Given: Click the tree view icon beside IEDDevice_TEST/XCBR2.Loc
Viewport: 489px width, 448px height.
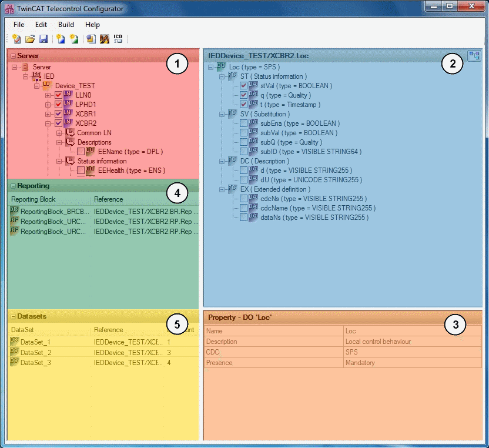Looking at the screenshot, I should pos(474,56).
